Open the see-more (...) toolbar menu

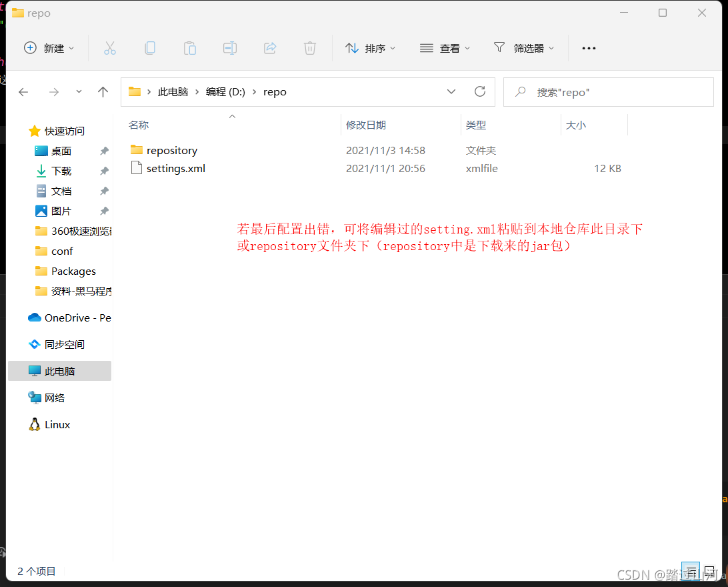(x=588, y=47)
